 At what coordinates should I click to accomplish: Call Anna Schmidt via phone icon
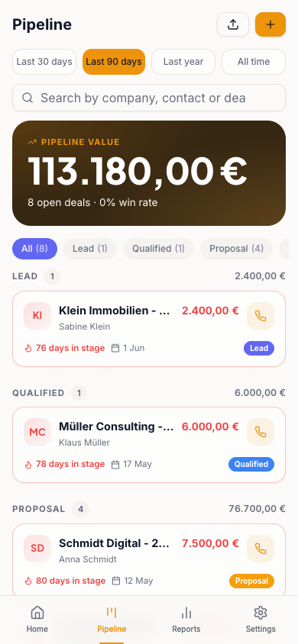[261, 549]
